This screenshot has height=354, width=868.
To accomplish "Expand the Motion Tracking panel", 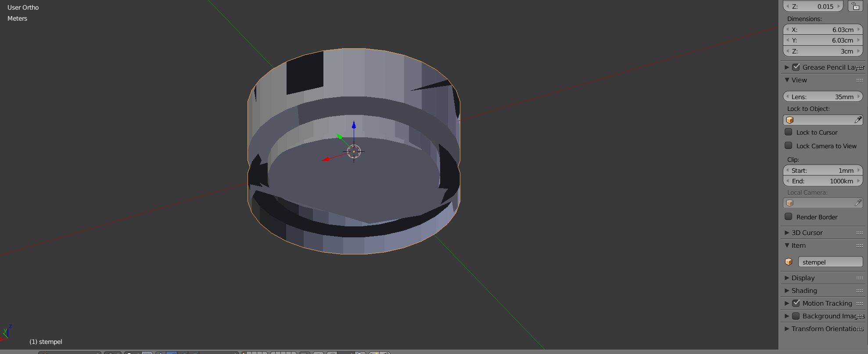I will [x=787, y=303].
